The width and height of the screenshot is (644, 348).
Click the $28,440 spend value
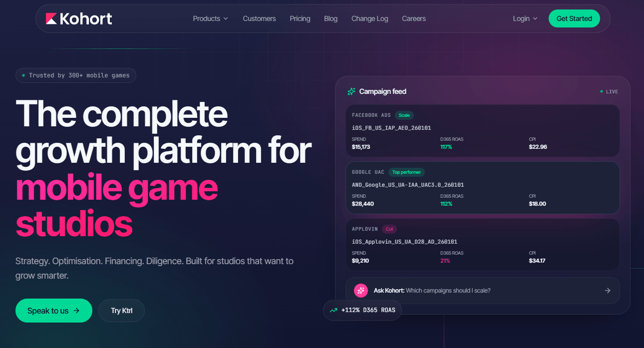pyautogui.click(x=363, y=204)
